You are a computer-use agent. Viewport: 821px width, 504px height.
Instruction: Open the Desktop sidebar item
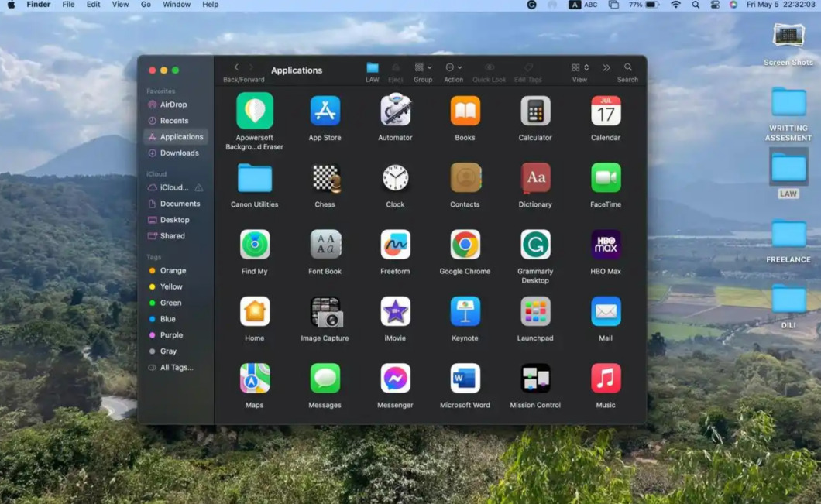pos(175,220)
